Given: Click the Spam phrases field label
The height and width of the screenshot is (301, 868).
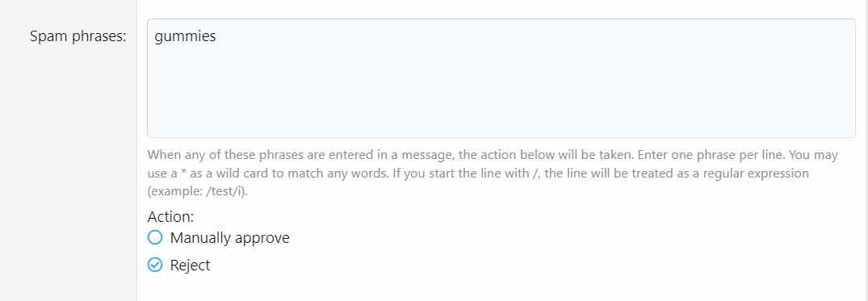Looking at the screenshot, I should coord(78,36).
